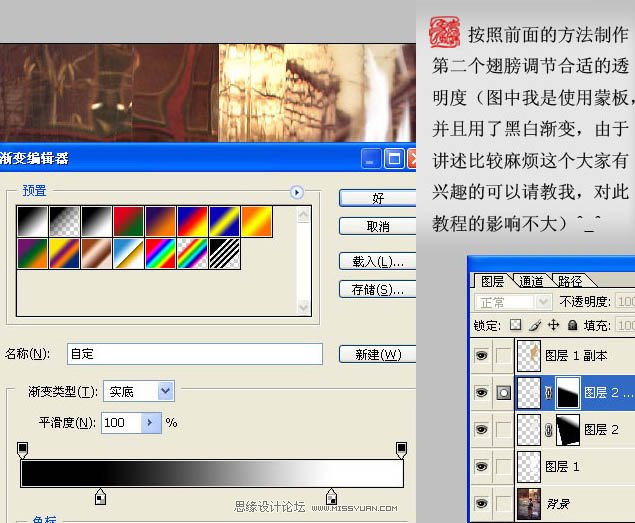Switch to the 路径 (Paths) tab
Screen dimensions: 635x523
[570, 281]
